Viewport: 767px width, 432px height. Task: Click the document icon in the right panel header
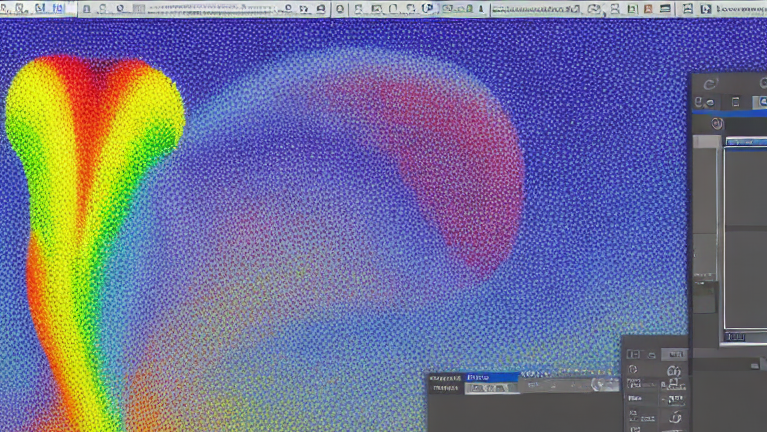pos(736,102)
